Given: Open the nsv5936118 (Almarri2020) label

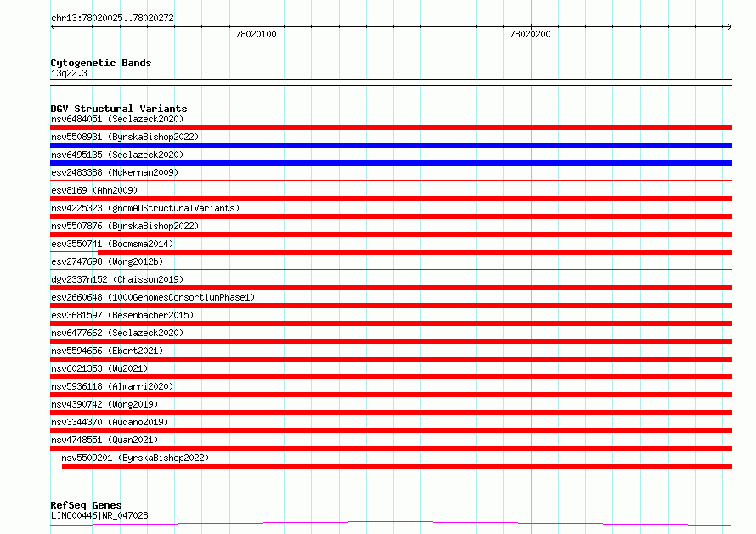Looking at the screenshot, I should pyautogui.click(x=112, y=386).
